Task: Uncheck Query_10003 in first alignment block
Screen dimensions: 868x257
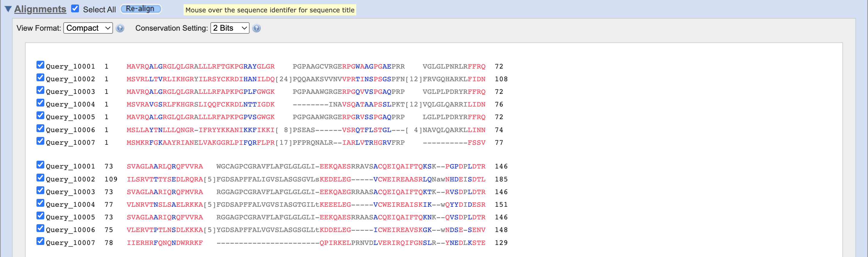Action: point(40,90)
